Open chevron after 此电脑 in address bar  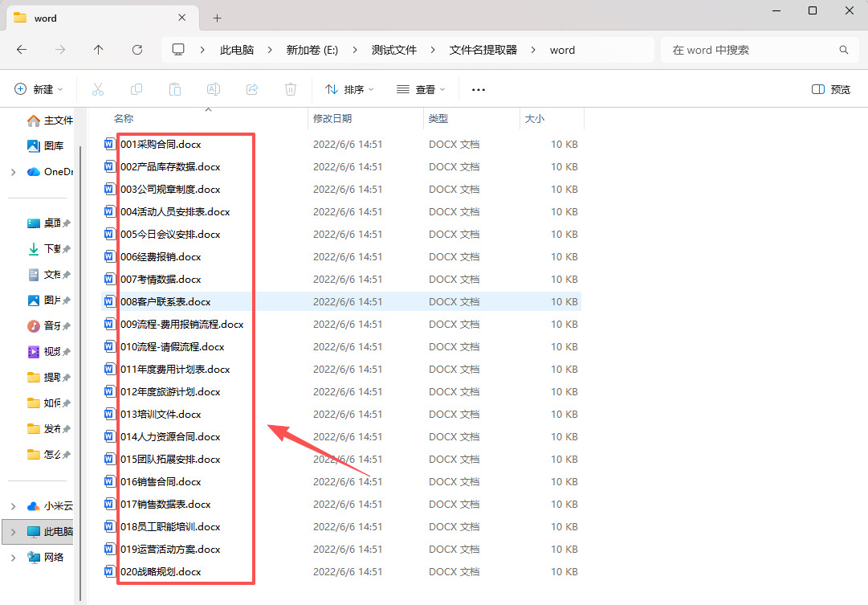coord(270,50)
